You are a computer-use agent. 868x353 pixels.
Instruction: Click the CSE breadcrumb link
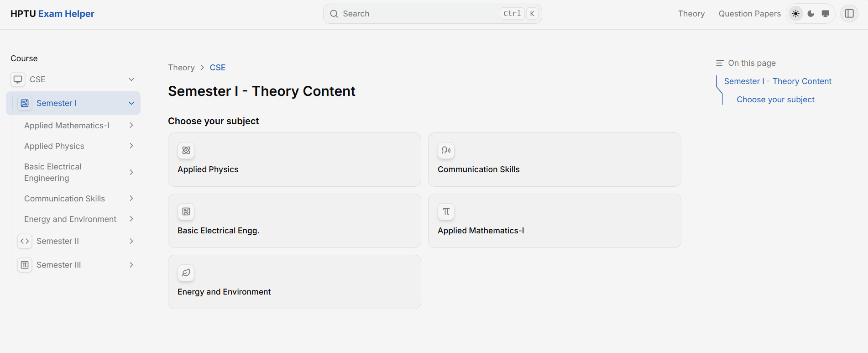218,68
